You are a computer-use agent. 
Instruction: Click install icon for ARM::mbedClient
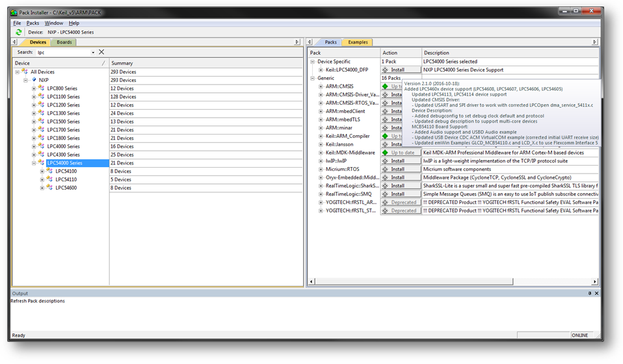tap(385, 111)
